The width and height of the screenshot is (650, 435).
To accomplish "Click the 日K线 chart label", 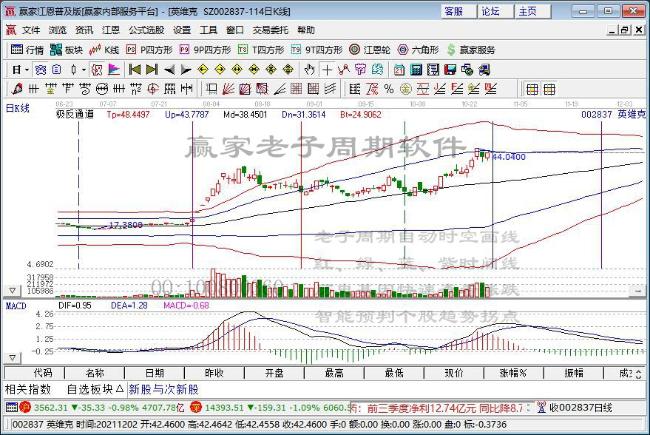I will point(17,108).
